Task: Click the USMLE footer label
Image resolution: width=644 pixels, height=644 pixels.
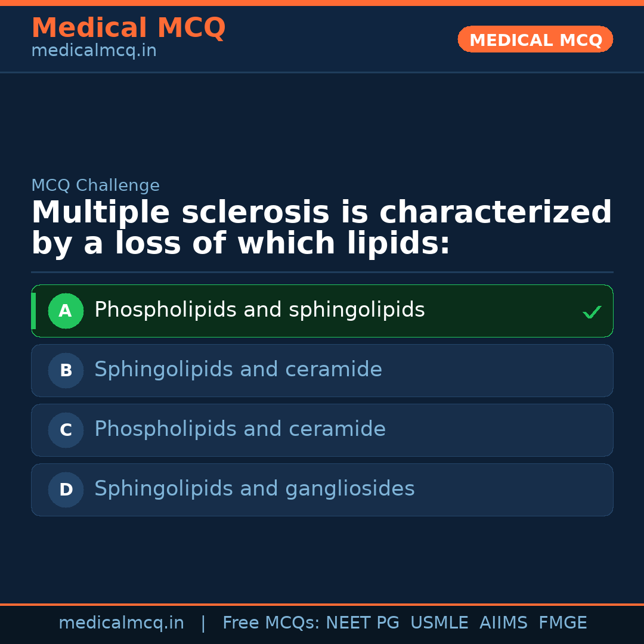Action: tap(439, 623)
